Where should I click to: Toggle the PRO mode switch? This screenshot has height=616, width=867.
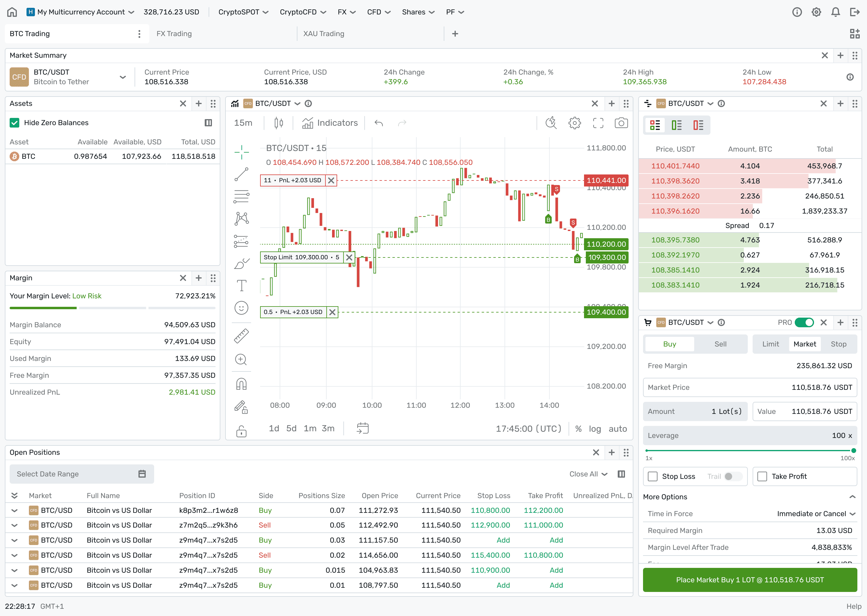tap(804, 322)
